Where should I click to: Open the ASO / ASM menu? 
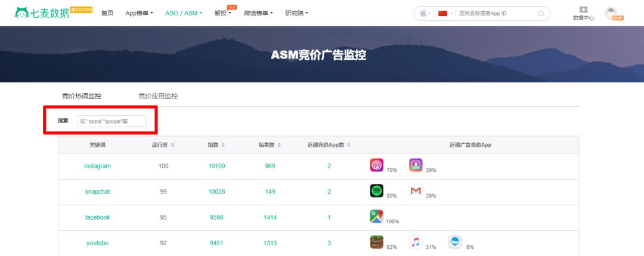pos(184,13)
